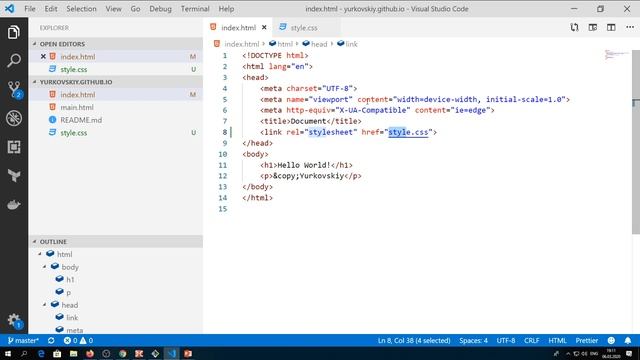Change language mode via HTML
Viewport: 640px width, 360px height.
click(558, 340)
